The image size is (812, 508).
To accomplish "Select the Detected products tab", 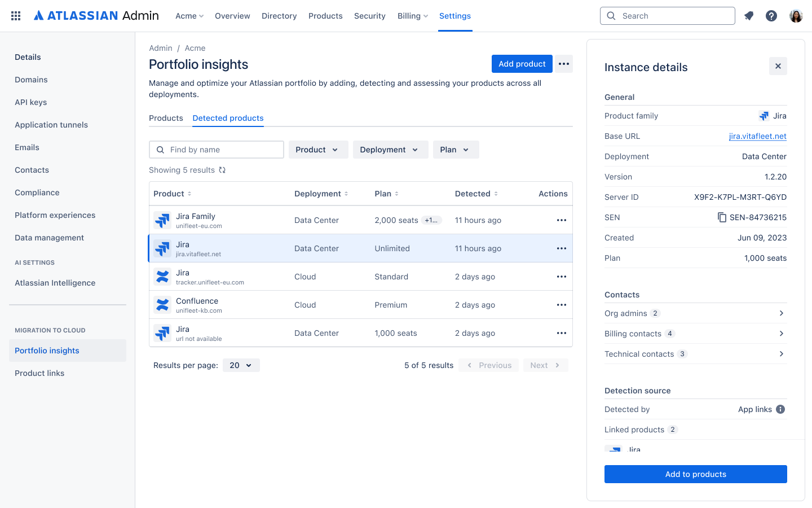I will point(228,118).
